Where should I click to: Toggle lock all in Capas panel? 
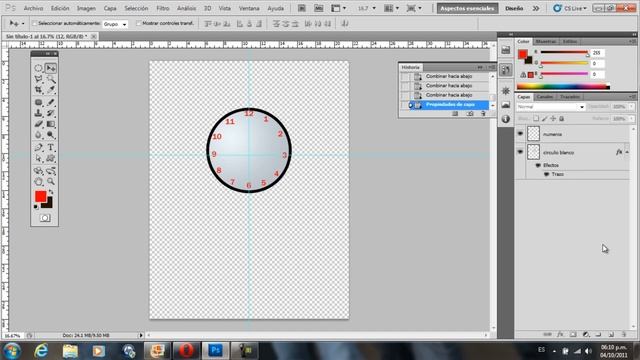tap(562, 119)
